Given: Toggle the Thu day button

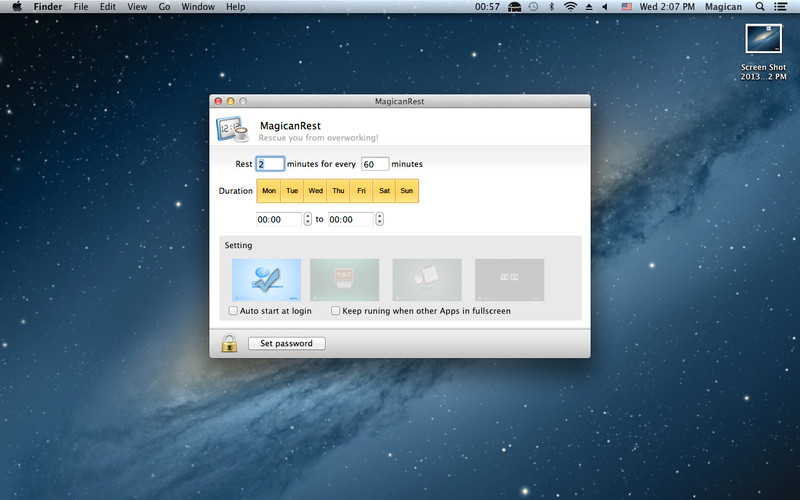Looking at the screenshot, I should 338,191.
